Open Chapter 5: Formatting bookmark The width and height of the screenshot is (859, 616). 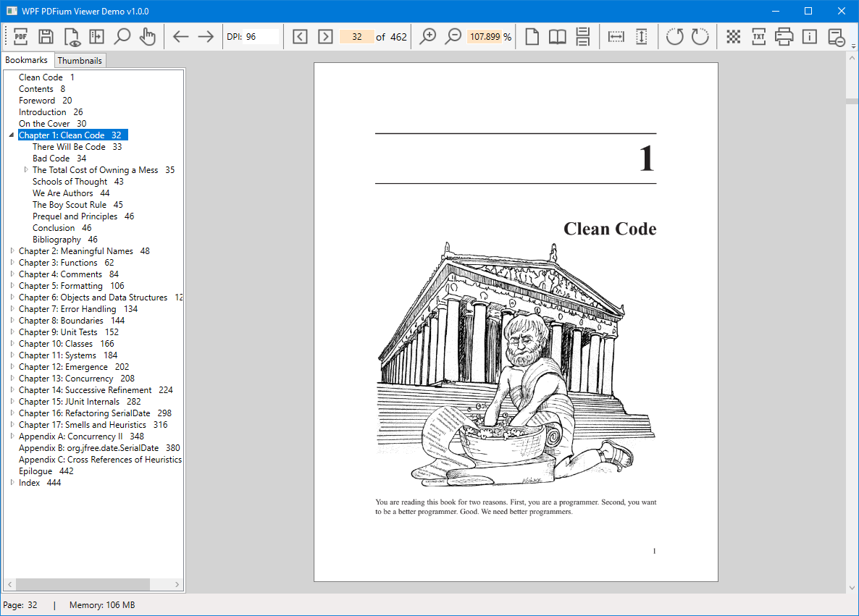click(x=71, y=286)
